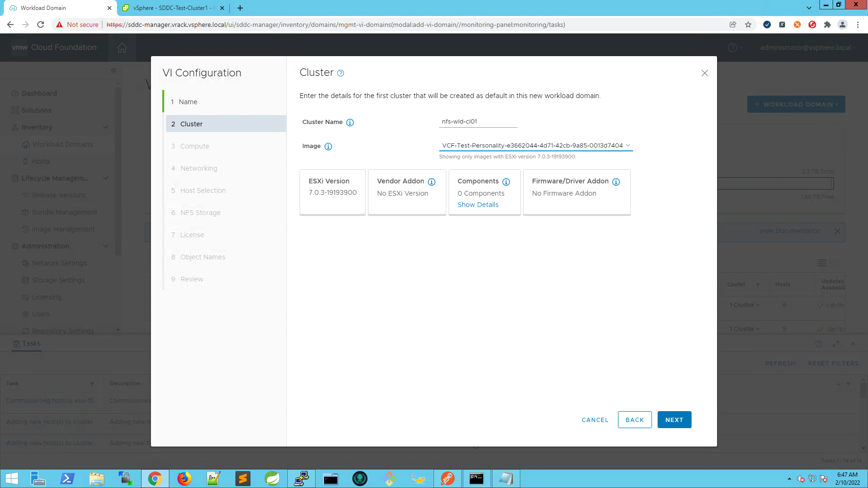Open the browser extensions puzzle icon
This screenshot has height=488, width=868.
[x=827, y=25]
